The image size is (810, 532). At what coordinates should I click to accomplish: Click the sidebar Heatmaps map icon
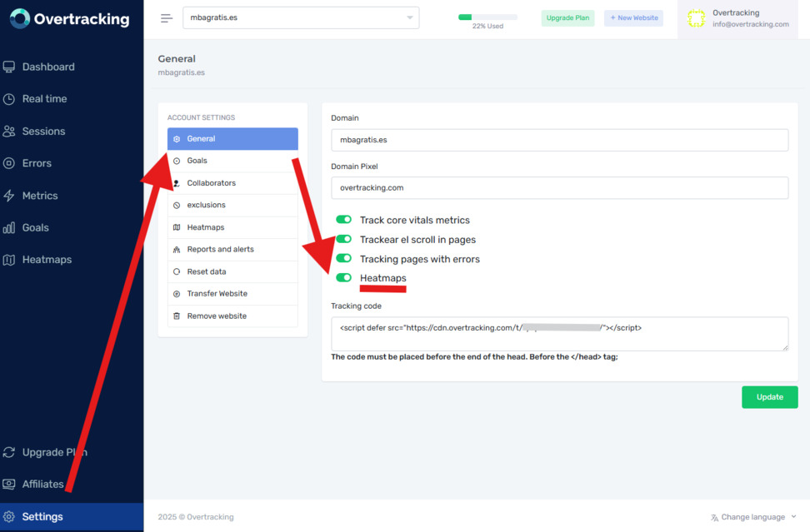tap(9, 260)
